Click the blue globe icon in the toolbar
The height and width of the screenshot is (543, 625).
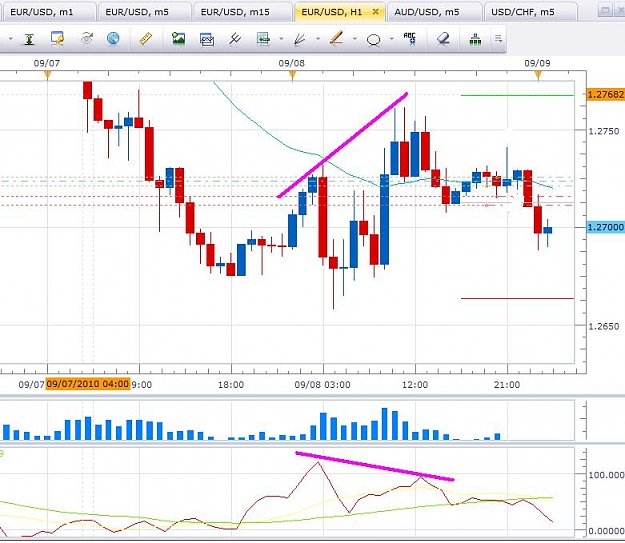(114, 39)
